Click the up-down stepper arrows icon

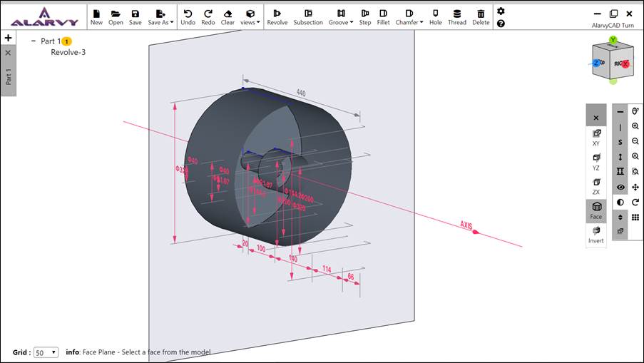coord(620,218)
